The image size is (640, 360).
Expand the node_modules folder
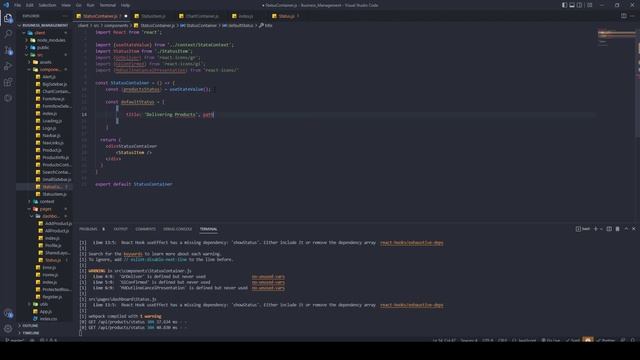coord(51,40)
